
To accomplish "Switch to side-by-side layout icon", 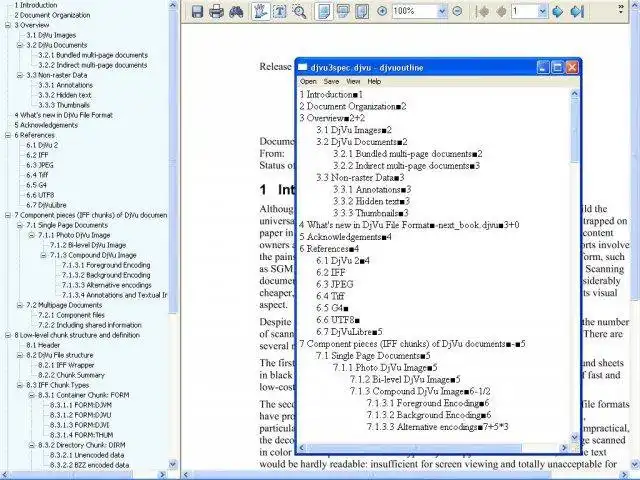I will coord(362,11).
